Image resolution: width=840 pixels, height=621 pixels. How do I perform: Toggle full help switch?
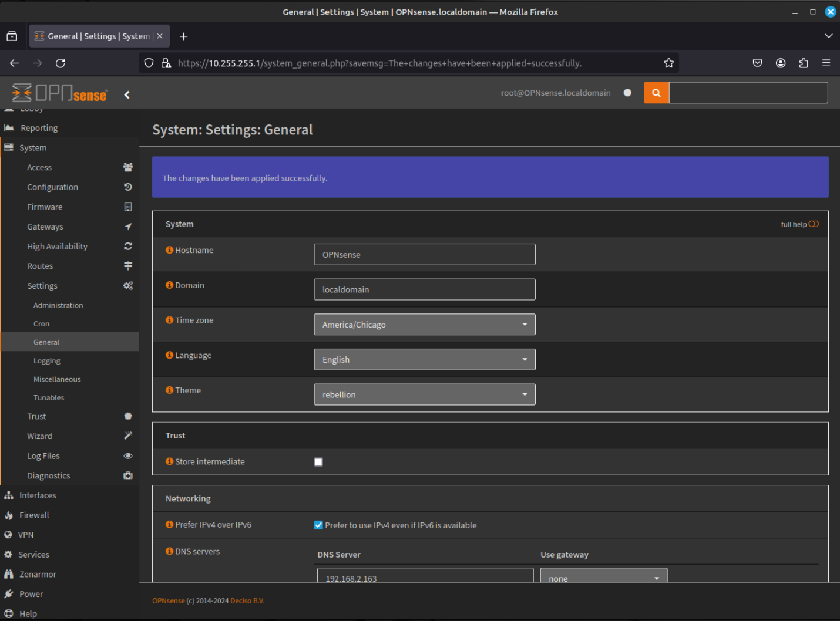pos(814,224)
